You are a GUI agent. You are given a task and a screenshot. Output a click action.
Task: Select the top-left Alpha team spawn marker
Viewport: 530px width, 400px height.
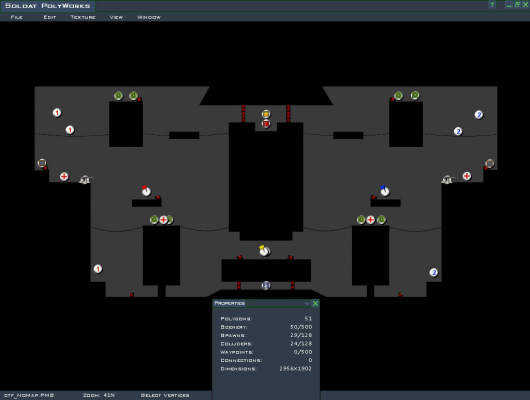coord(57,113)
